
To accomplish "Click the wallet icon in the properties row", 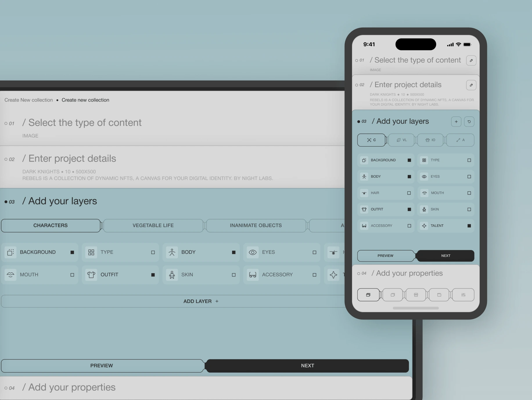I will [x=439, y=295].
